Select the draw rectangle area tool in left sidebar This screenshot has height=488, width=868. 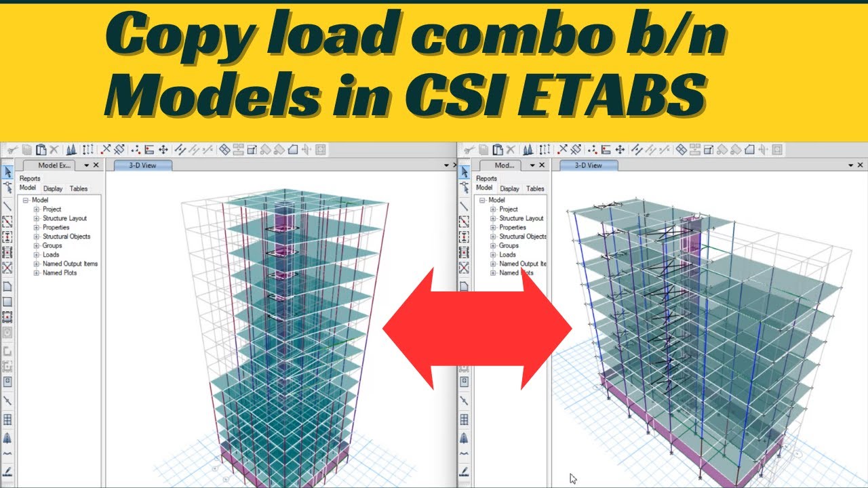(7, 302)
